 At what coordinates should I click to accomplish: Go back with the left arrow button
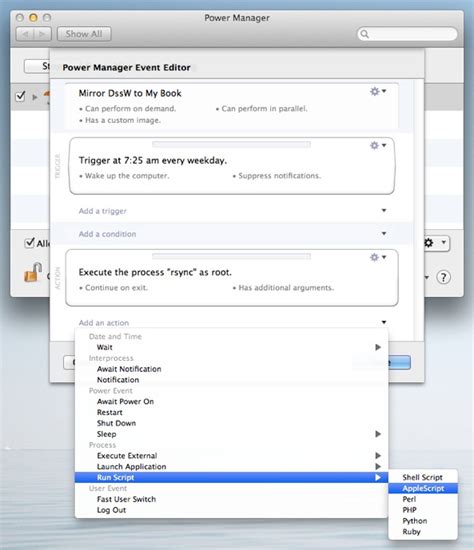[25, 34]
